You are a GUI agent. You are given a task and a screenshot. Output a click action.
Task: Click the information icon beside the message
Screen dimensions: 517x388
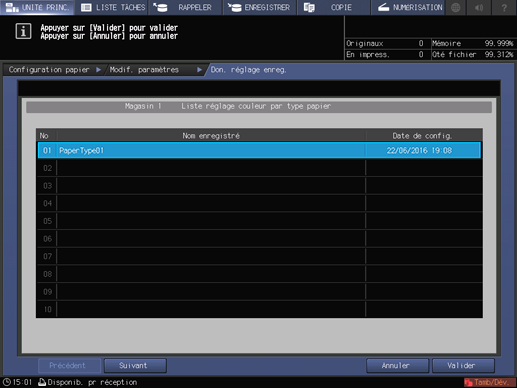(23, 31)
